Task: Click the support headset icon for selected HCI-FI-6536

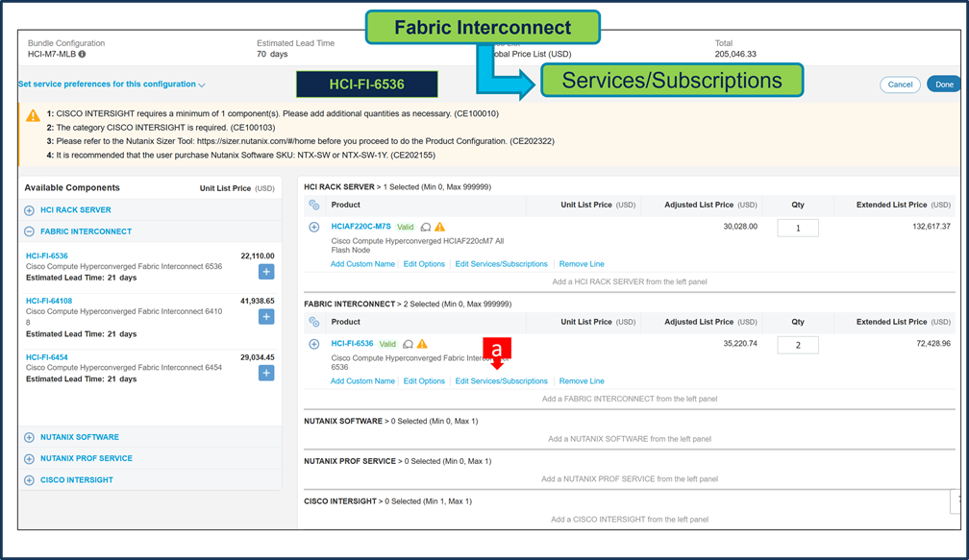Action: (408, 344)
